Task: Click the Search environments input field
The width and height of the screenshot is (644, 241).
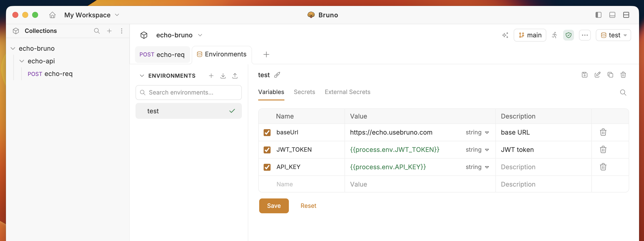Action: click(188, 93)
